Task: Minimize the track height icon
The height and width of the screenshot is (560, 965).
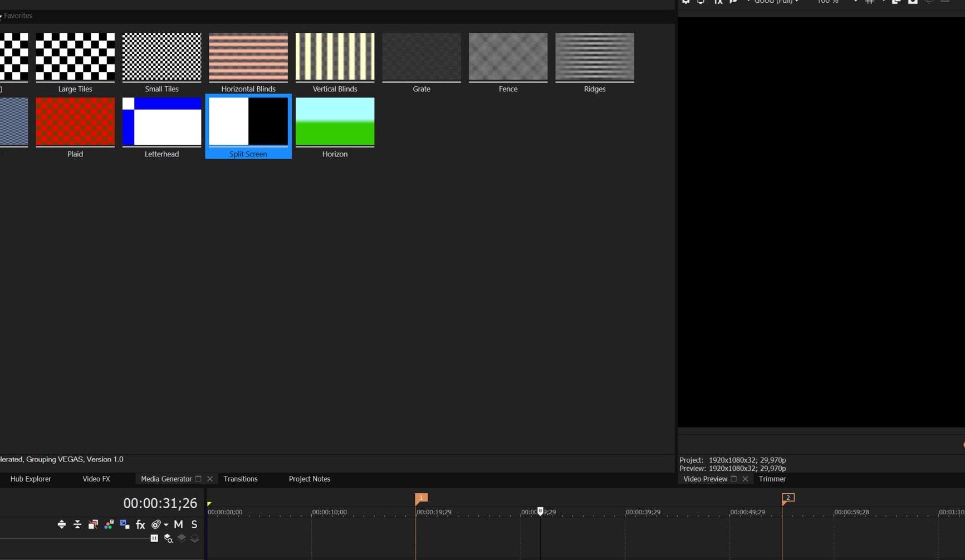Action: coord(77,524)
